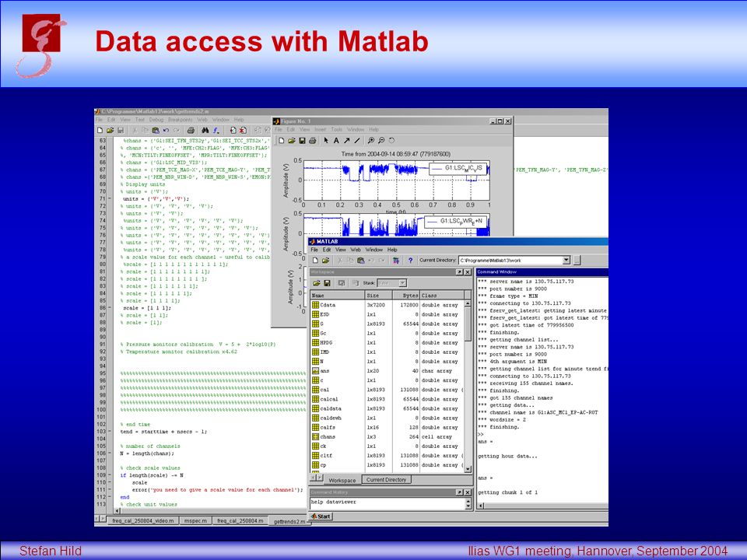Open Current Directory dropdown arrow
Screen dimensions: 747x560
click(x=566, y=261)
